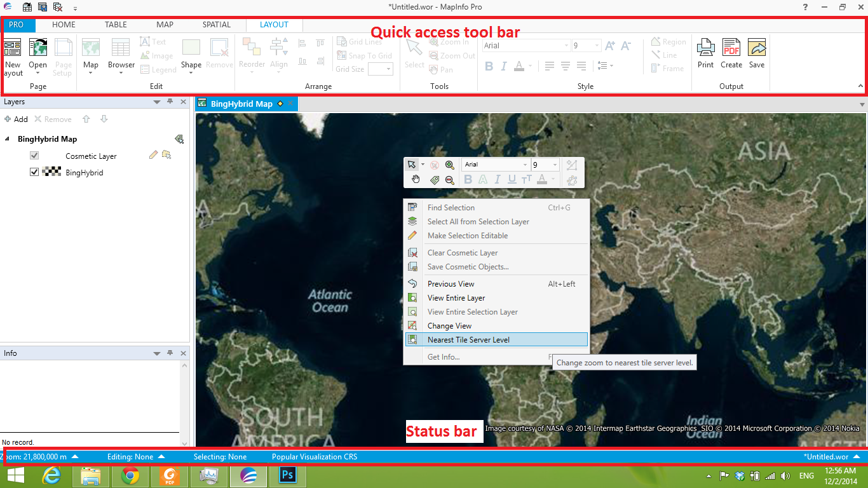Viewport: 868px width, 488px height.
Task: Open Photoshop from the taskbar
Action: [x=287, y=475]
